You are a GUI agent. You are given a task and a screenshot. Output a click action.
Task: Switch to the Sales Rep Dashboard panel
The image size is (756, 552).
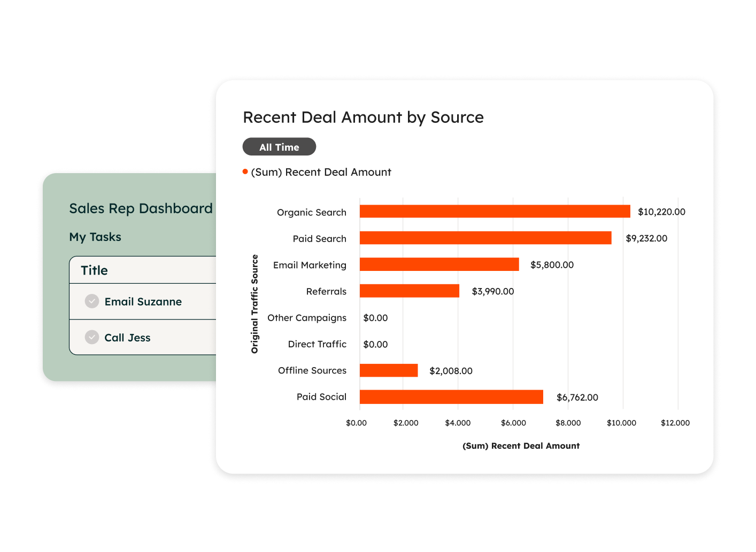tap(141, 208)
